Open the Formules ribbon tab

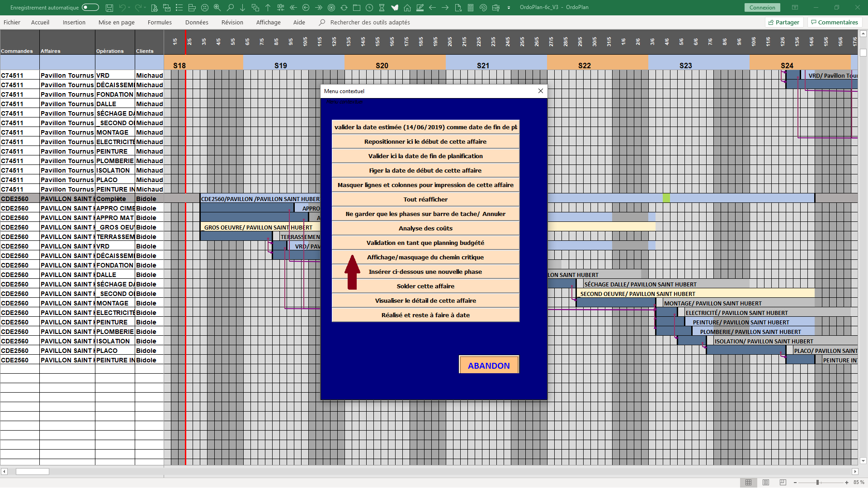[x=160, y=22]
